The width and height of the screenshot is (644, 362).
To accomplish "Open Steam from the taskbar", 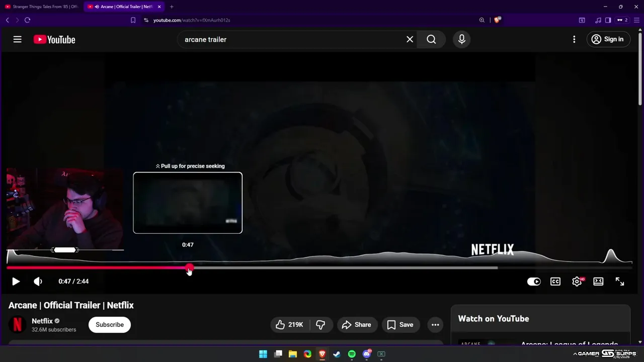I will (x=337, y=354).
